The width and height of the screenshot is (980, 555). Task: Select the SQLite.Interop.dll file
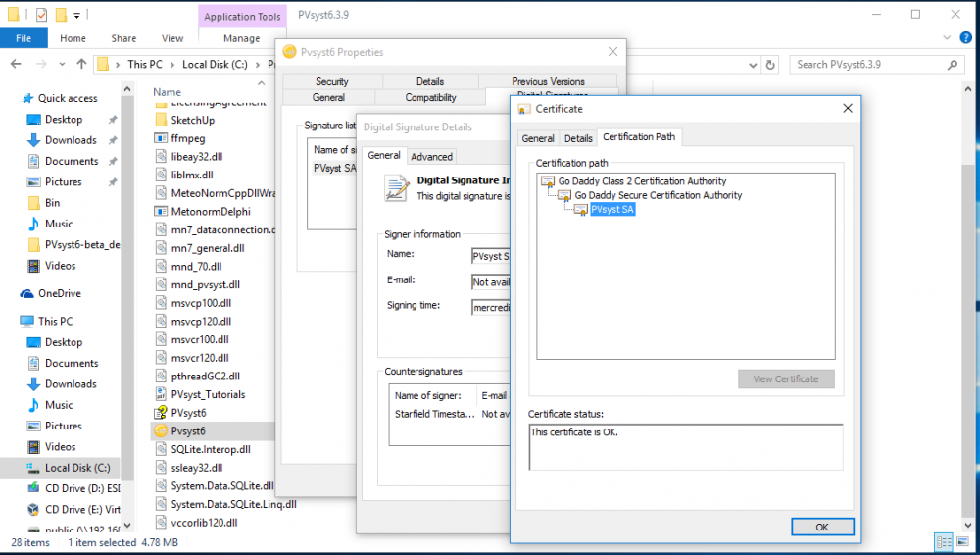[x=211, y=449]
